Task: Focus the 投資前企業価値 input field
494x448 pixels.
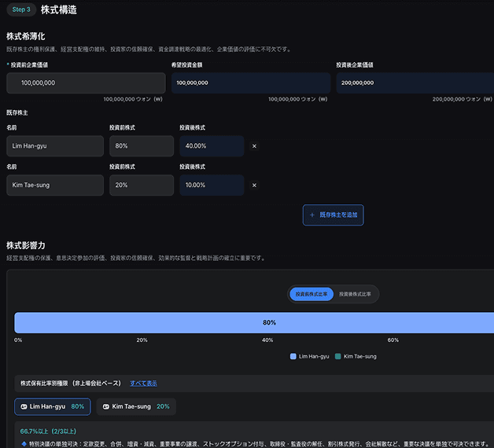Action: tap(86, 83)
